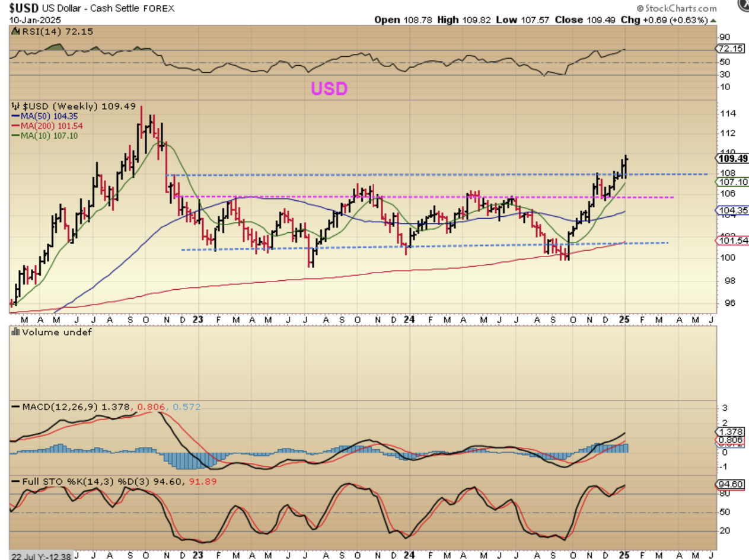Screen dimensions: 749x560
Task: Click the blue 0.572 MACD histogram value
Action: (x=187, y=407)
